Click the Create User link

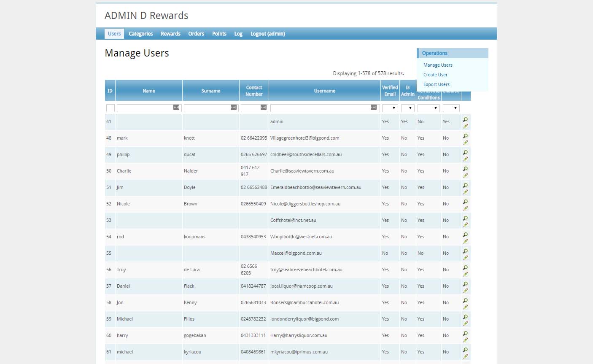(435, 75)
